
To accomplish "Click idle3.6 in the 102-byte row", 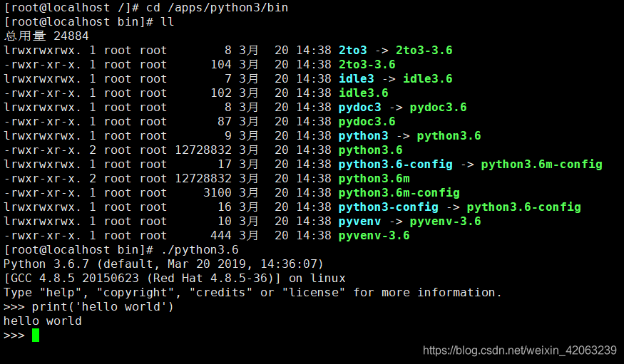I will tap(363, 93).
